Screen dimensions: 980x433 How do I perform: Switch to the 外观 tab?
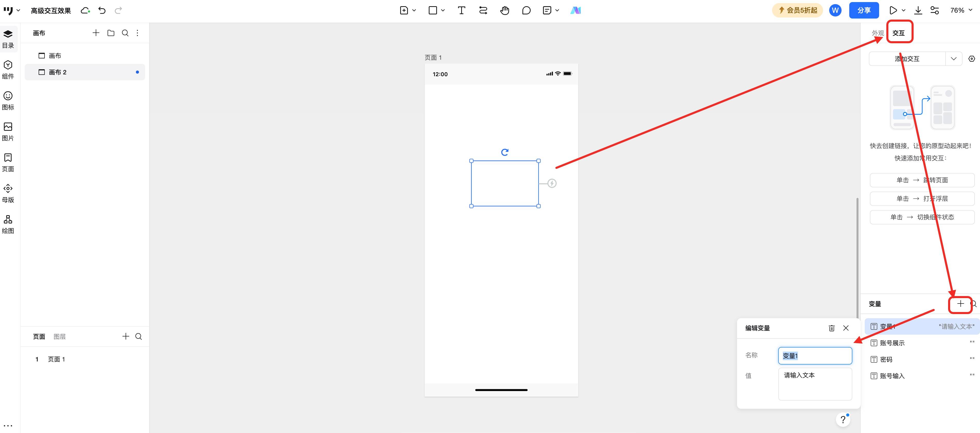point(878,33)
